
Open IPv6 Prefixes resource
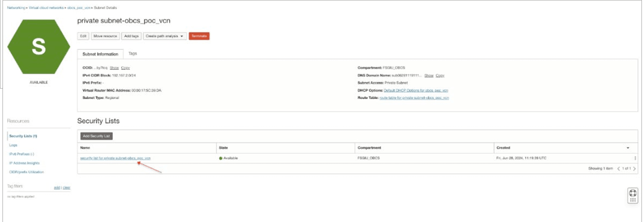tap(21, 154)
